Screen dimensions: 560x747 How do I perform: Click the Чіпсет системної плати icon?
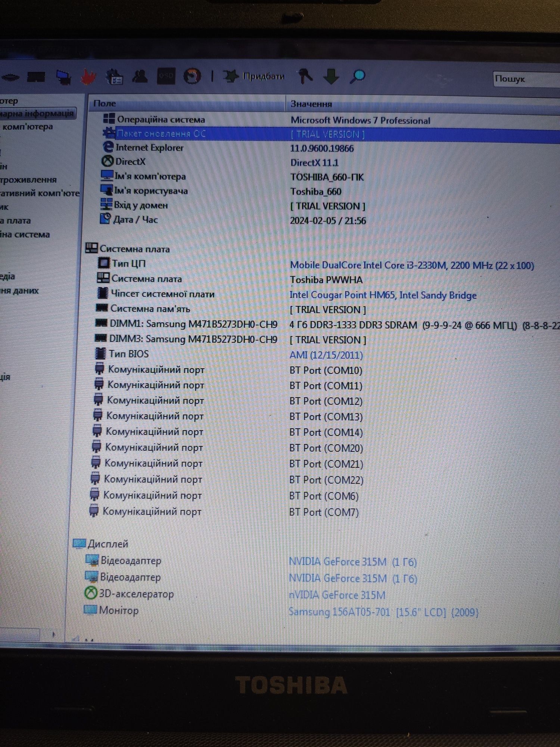click(x=102, y=293)
